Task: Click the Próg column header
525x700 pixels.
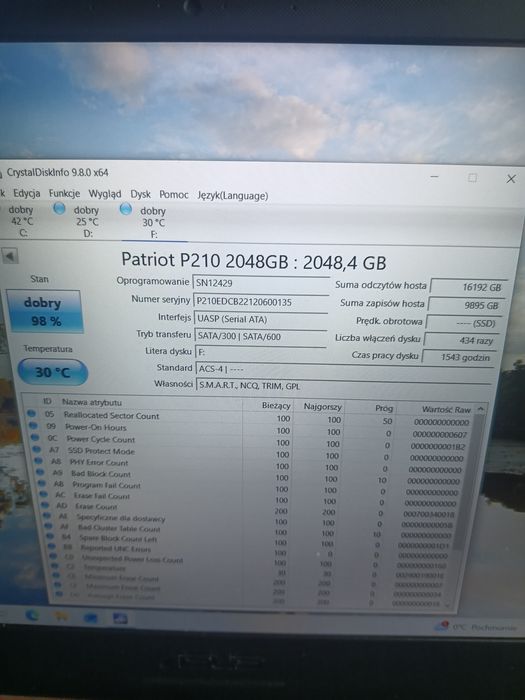Action: (x=383, y=408)
